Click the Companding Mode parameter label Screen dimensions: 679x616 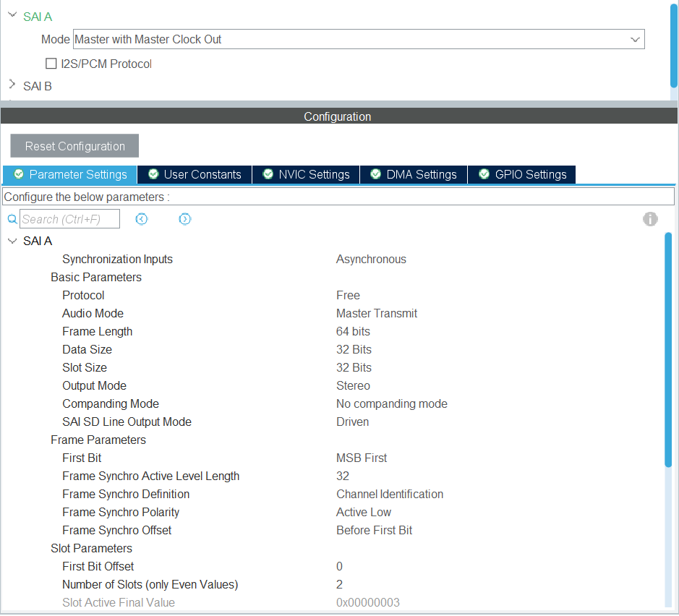coord(111,404)
